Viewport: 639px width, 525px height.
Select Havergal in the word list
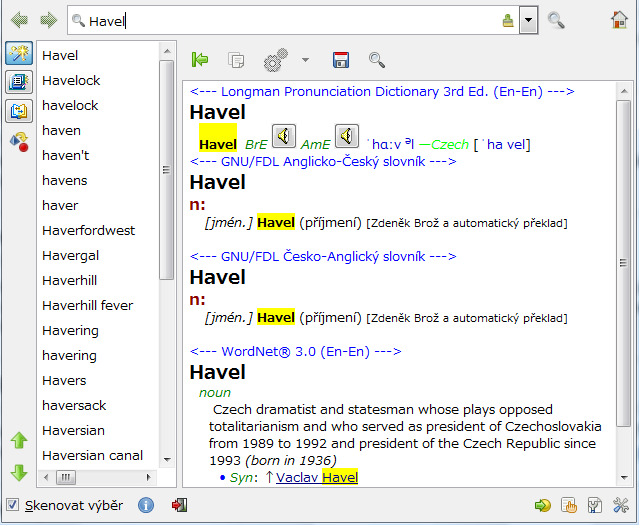pos(71,256)
